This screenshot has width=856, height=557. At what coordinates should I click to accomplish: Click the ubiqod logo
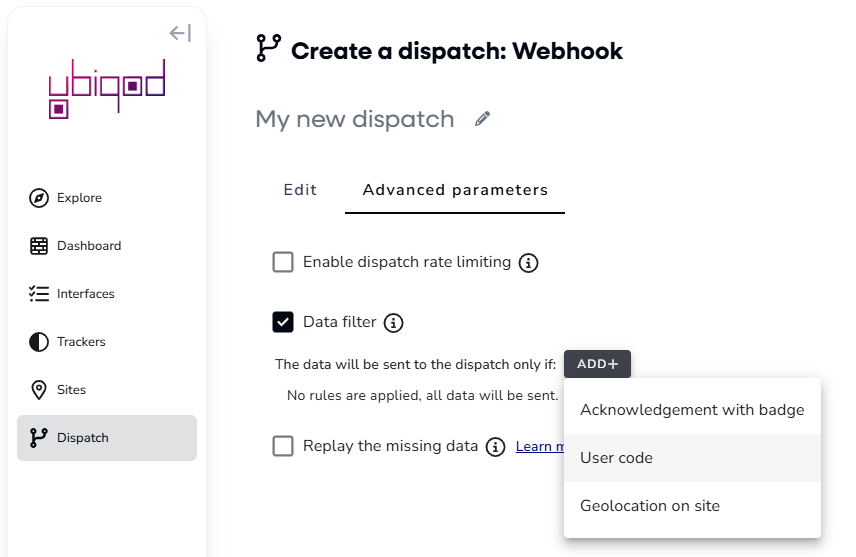click(x=107, y=88)
